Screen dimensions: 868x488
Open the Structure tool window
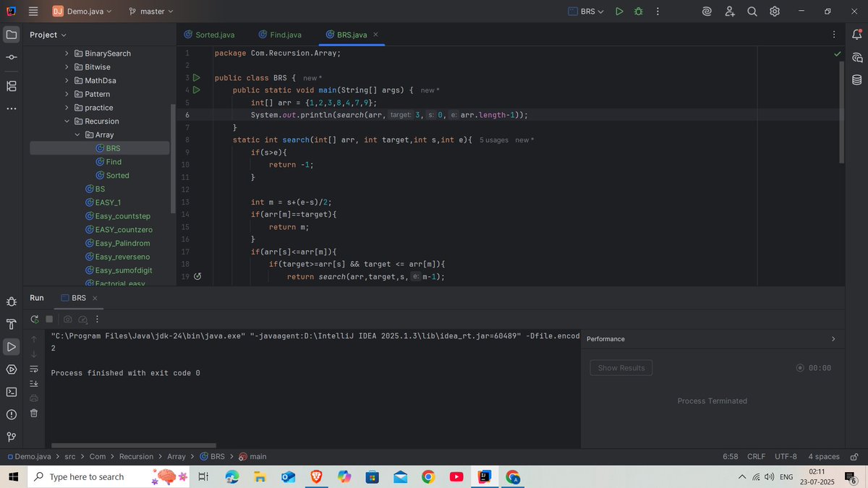click(11, 86)
